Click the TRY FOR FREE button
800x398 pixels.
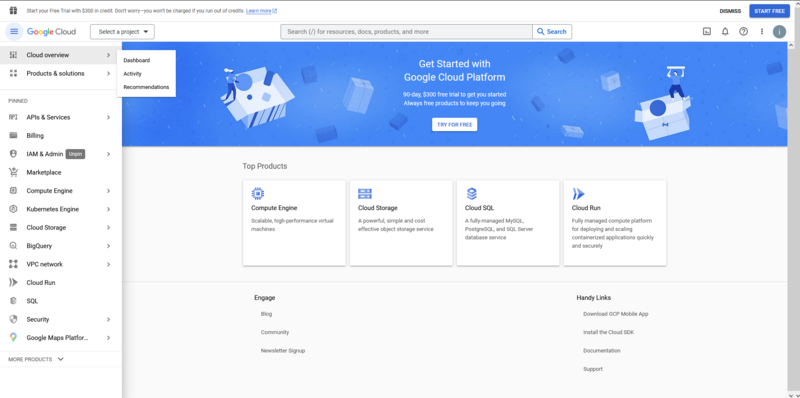pyautogui.click(x=455, y=125)
